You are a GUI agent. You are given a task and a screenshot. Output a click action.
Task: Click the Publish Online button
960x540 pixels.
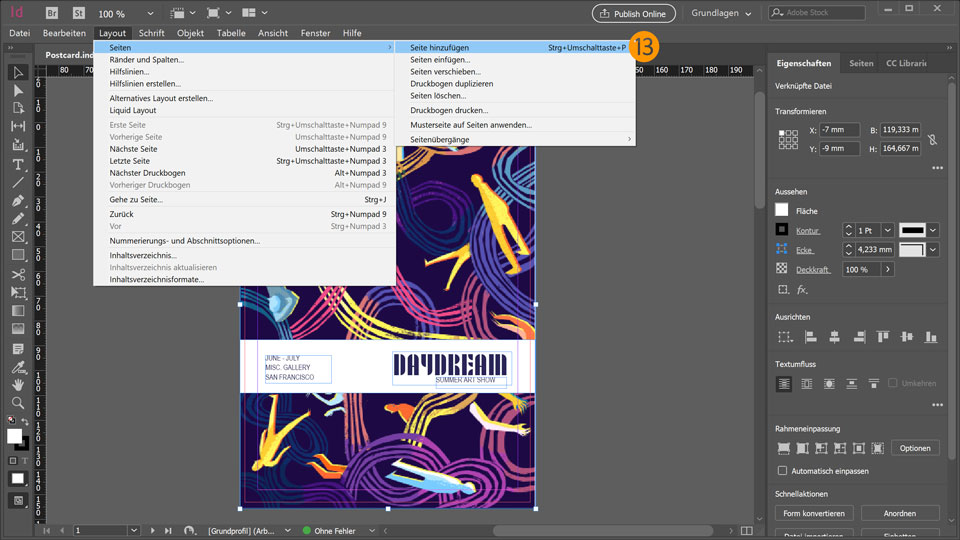coord(634,13)
